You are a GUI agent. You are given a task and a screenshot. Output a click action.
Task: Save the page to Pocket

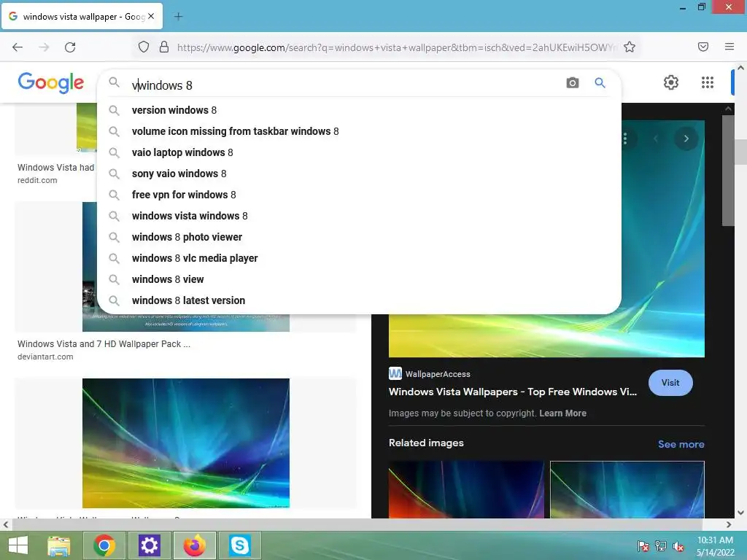coord(703,47)
